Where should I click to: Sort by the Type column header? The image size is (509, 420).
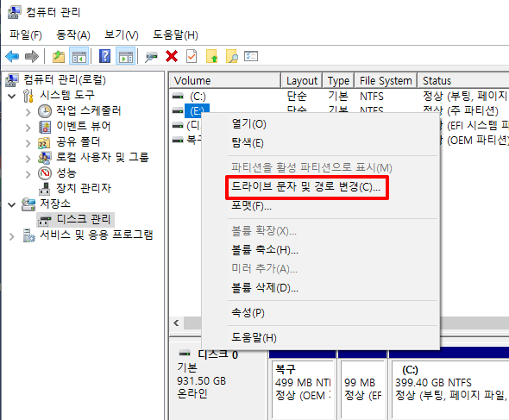338,80
